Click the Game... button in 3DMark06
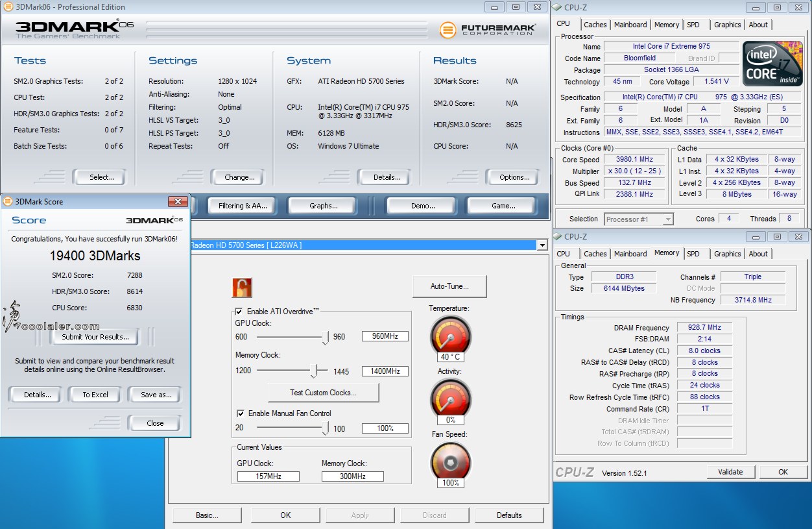This screenshot has width=812, height=529. (x=503, y=206)
